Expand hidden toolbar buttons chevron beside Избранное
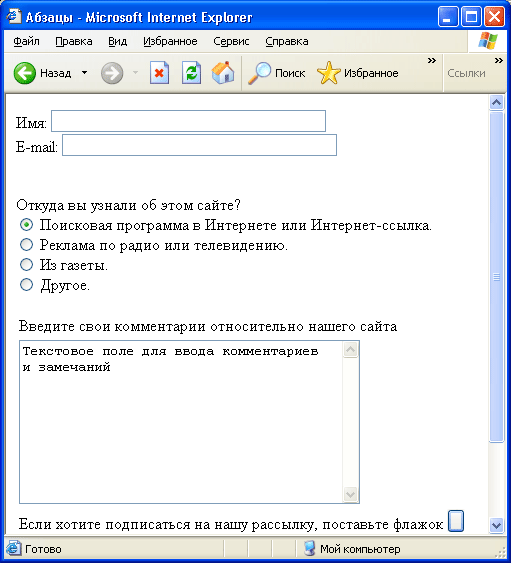 [432, 61]
